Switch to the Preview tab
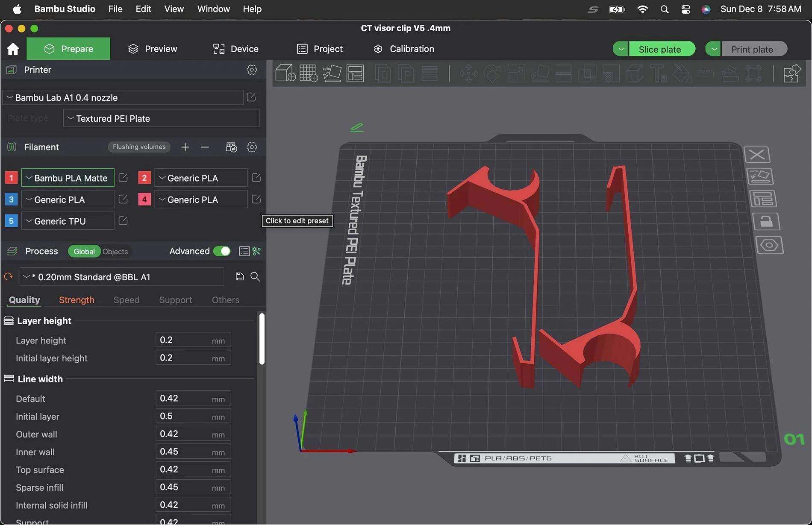The width and height of the screenshot is (812, 525). point(153,49)
